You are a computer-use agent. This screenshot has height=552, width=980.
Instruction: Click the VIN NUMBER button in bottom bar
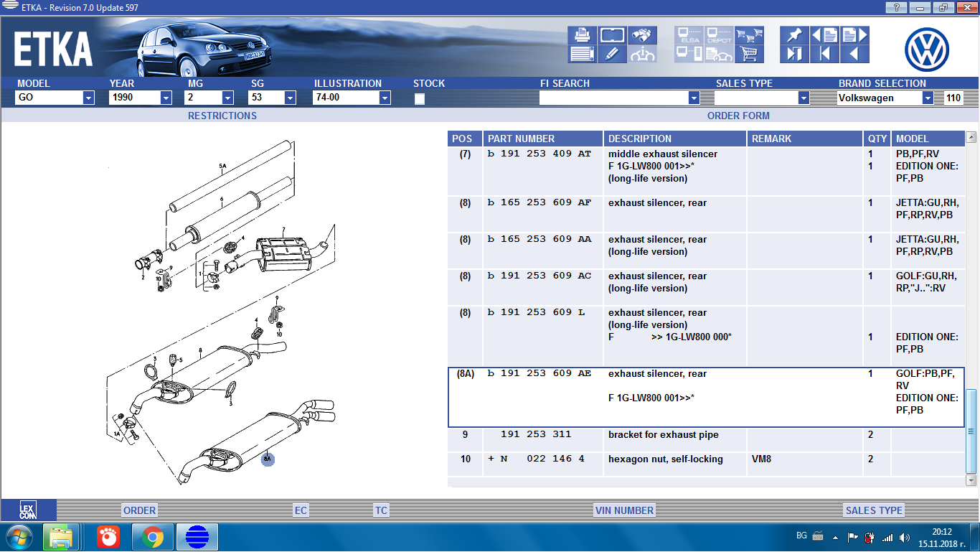pyautogui.click(x=624, y=510)
